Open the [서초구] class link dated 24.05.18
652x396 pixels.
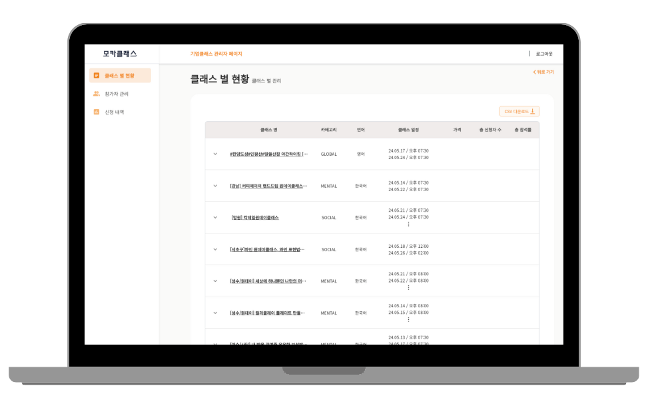(267, 250)
